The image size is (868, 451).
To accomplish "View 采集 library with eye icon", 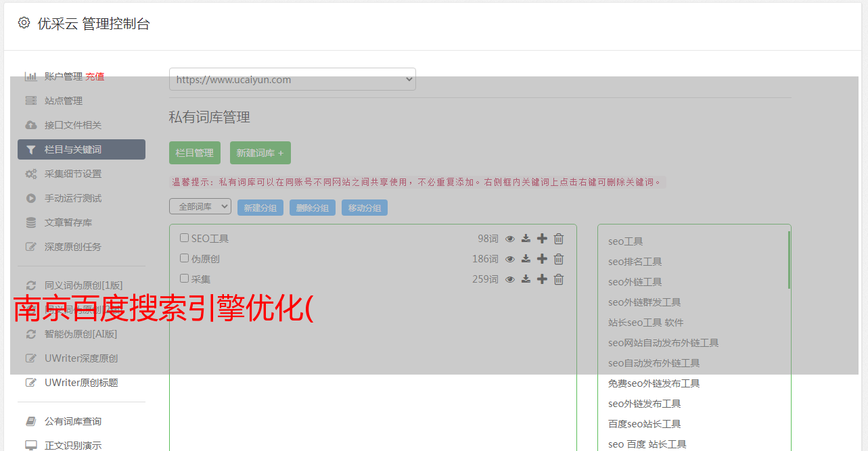I will point(510,279).
